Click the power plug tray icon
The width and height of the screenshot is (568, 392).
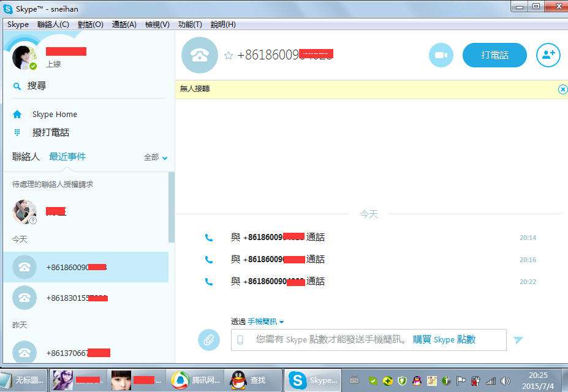[x=475, y=381]
